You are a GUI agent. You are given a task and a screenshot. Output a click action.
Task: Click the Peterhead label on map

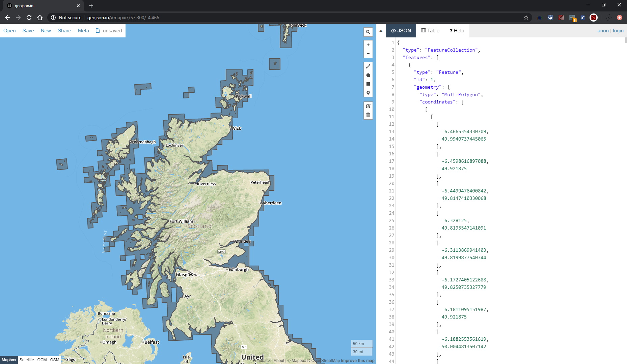click(260, 182)
